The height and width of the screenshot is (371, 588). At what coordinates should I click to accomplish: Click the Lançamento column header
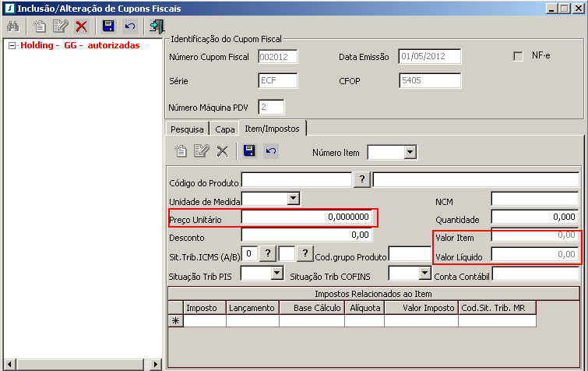pos(253,308)
